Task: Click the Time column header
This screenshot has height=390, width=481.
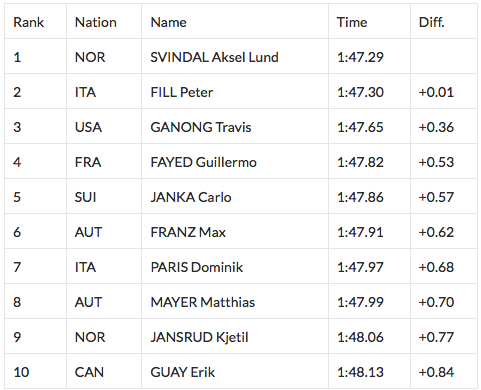Action: coord(352,22)
